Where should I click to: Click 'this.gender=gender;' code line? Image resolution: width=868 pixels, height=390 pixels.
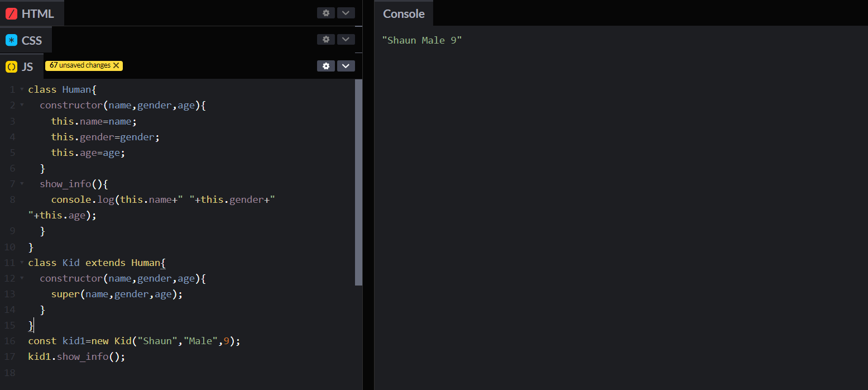[x=105, y=137]
